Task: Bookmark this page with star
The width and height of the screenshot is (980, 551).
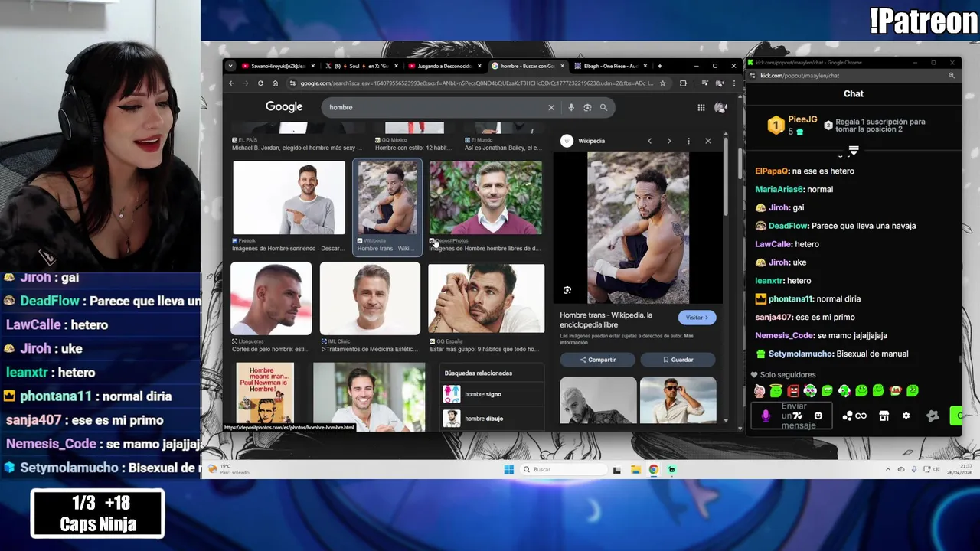Action: [662, 83]
